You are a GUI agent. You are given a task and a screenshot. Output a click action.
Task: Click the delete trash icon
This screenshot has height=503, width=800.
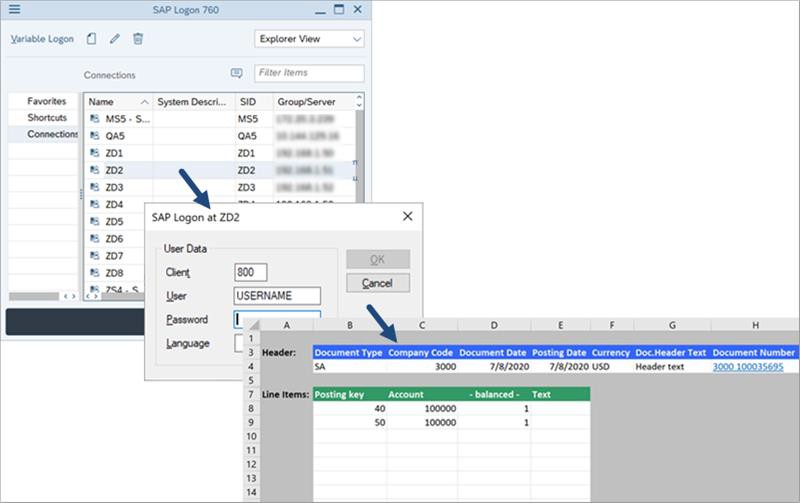tap(138, 39)
